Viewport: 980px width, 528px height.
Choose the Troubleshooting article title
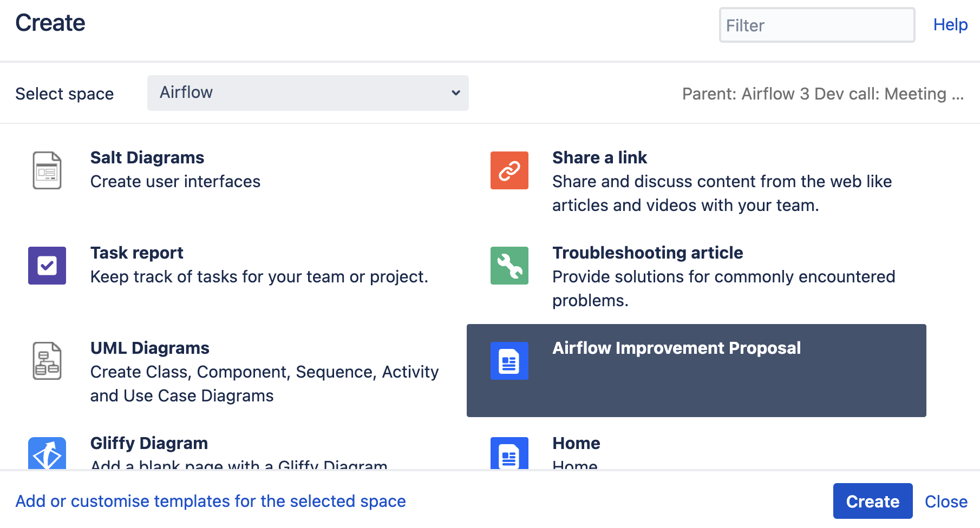click(x=648, y=253)
